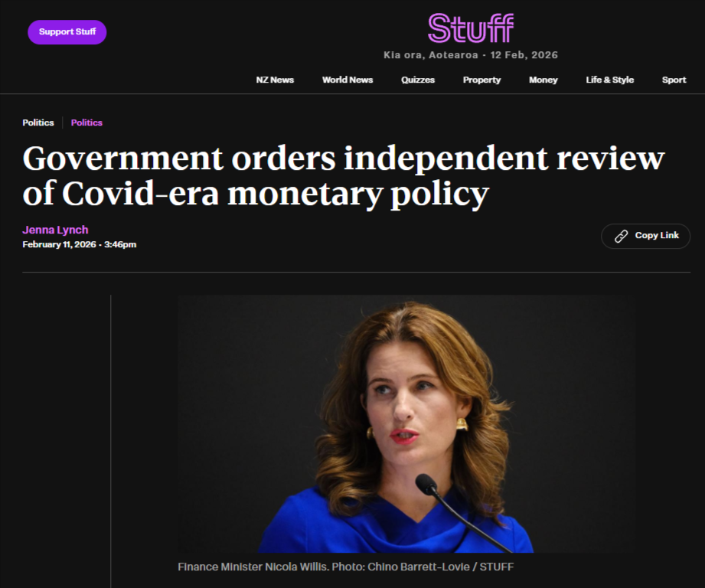This screenshot has height=588, width=705.
Task: Open Life & Style section
Action: click(609, 80)
